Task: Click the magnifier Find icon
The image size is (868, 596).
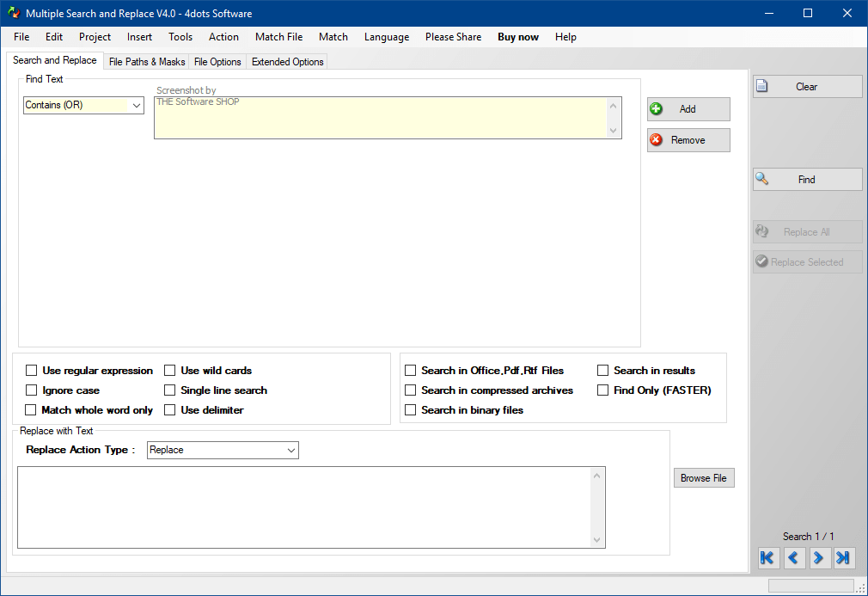Action: pos(761,179)
